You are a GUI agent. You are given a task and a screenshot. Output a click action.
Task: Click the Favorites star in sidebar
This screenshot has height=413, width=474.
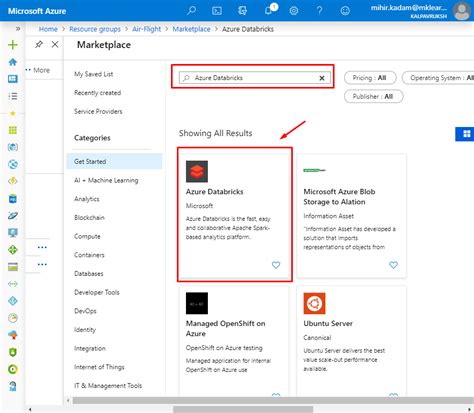tap(13, 113)
